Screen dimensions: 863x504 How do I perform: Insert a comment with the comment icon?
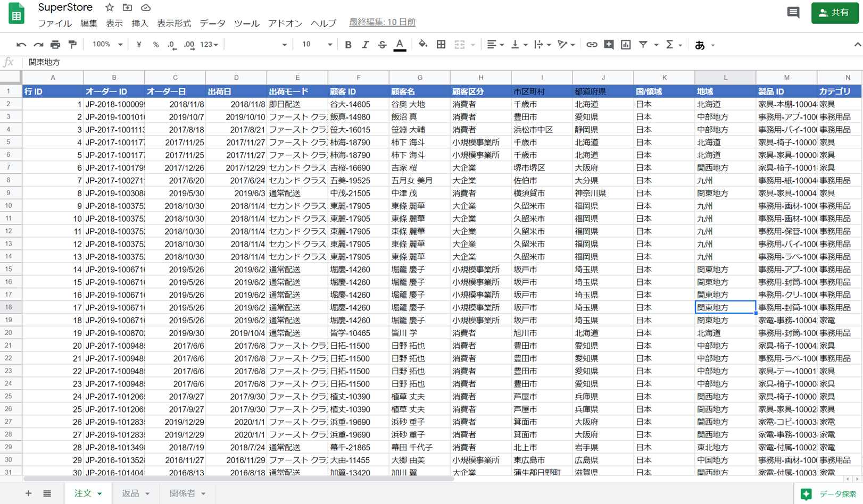609,45
